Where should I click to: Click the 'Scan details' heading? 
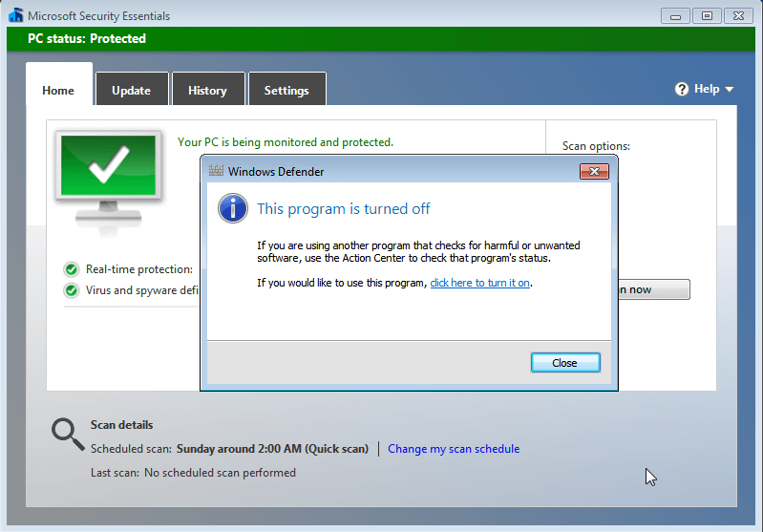click(x=121, y=425)
